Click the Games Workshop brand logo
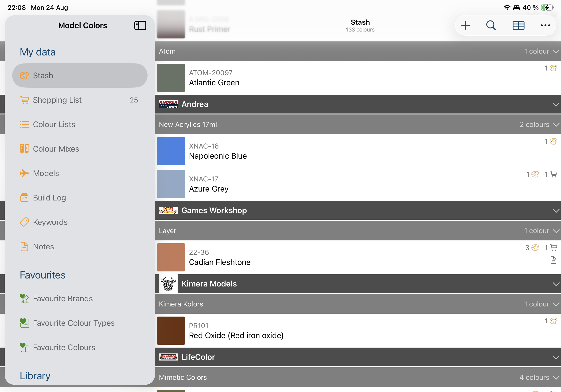 click(168, 210)
